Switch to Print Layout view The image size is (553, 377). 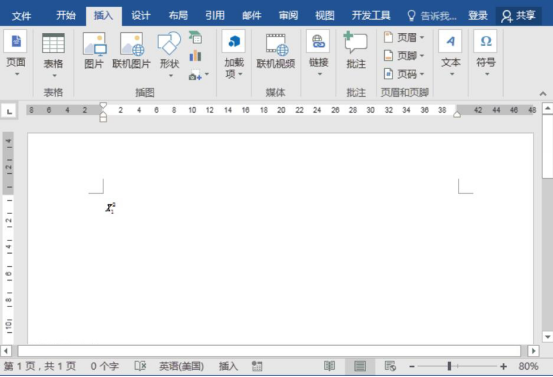tap(360, 366)
